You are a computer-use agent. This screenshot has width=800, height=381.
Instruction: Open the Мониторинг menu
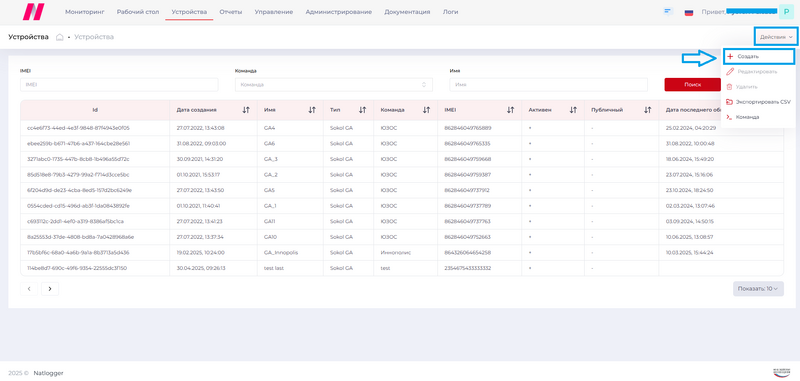(x=85, y=12)
